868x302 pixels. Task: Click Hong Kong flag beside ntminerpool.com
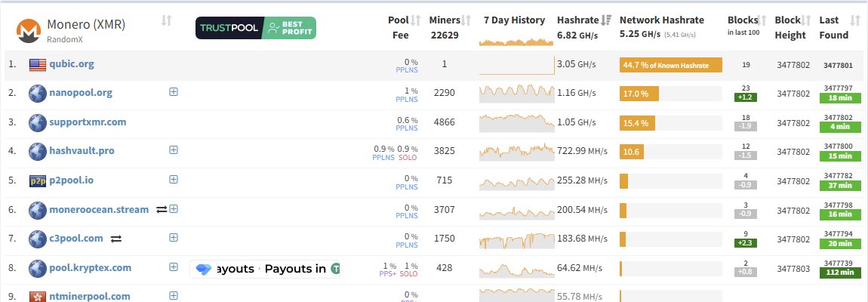click(38, 297)
